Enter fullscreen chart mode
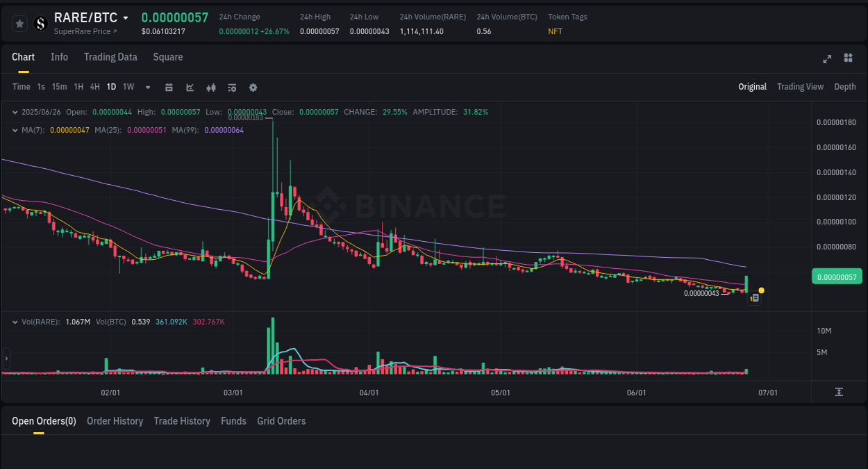 point(826,59)
